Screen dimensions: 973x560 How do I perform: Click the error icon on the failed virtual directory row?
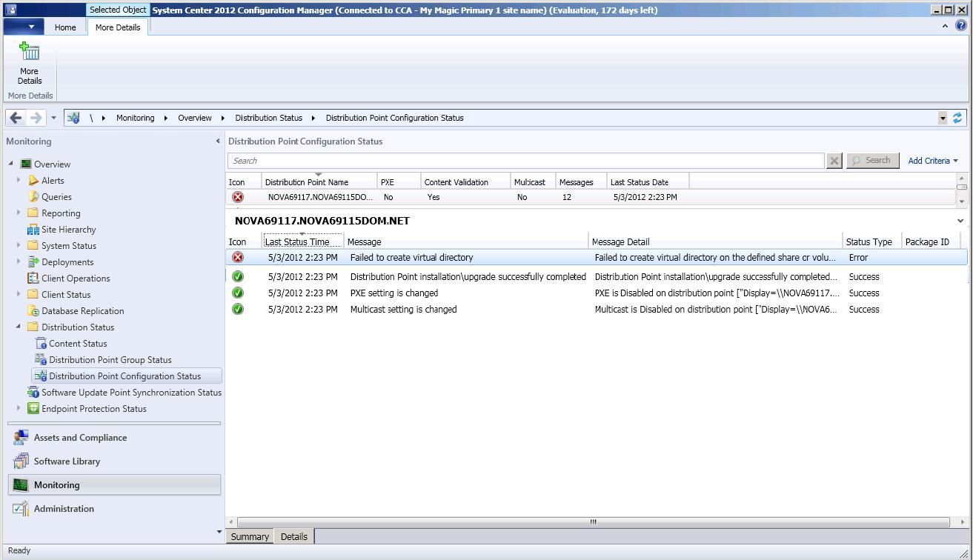237,257
